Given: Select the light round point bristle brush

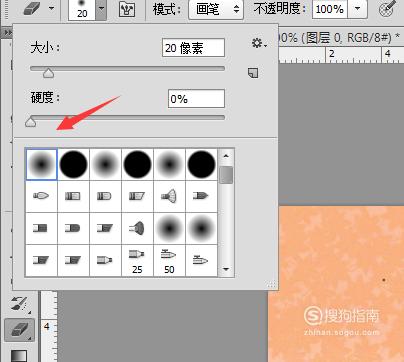Looking at the screenshot, I should coord(41,196).
